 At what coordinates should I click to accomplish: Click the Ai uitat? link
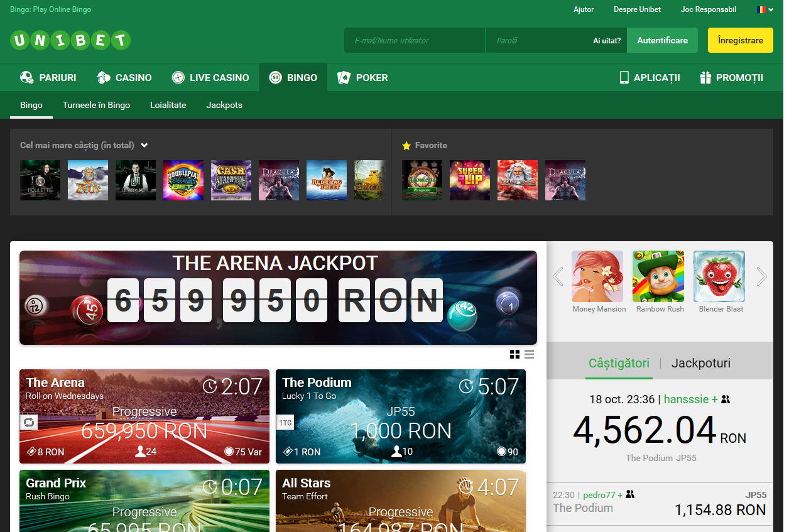click(607, 40)
